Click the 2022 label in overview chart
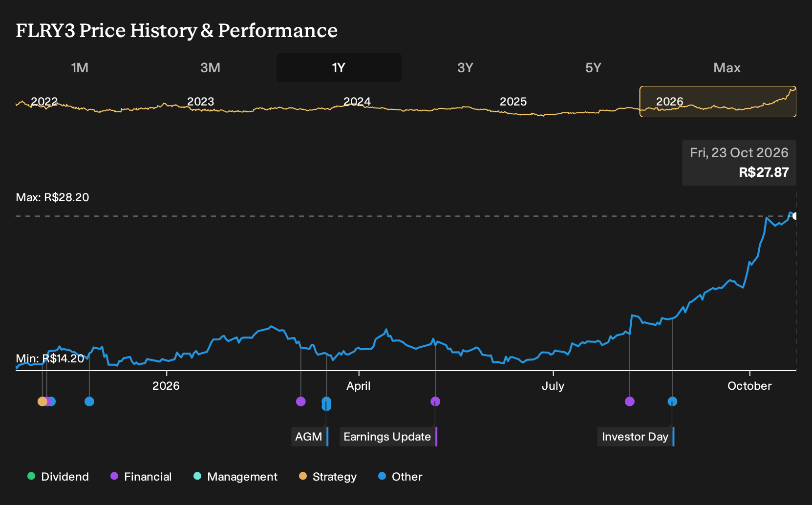Screen dimensions: 812x505 (x=44, y=102)
